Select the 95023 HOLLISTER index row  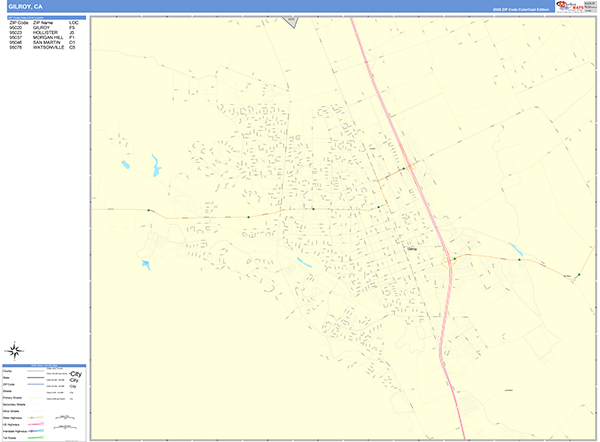42,33
